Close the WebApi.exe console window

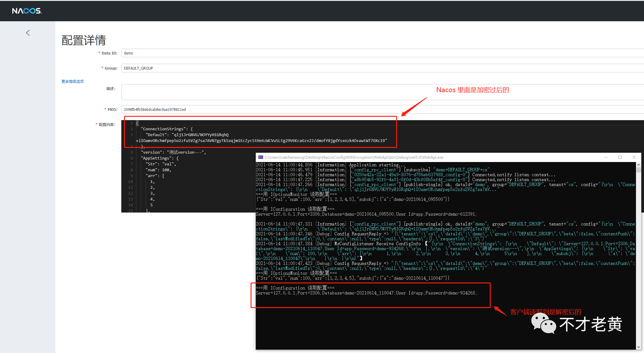634,157
